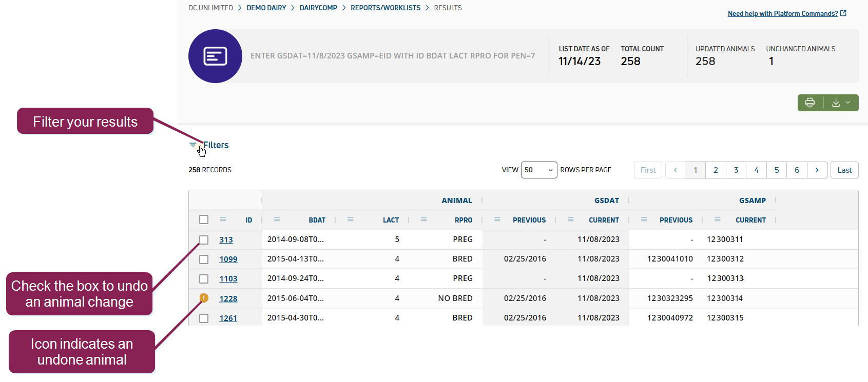This screenshot has width=868, height=382.
Task: Open the RPRO column menu icon
Action: [x=424, y=219]
